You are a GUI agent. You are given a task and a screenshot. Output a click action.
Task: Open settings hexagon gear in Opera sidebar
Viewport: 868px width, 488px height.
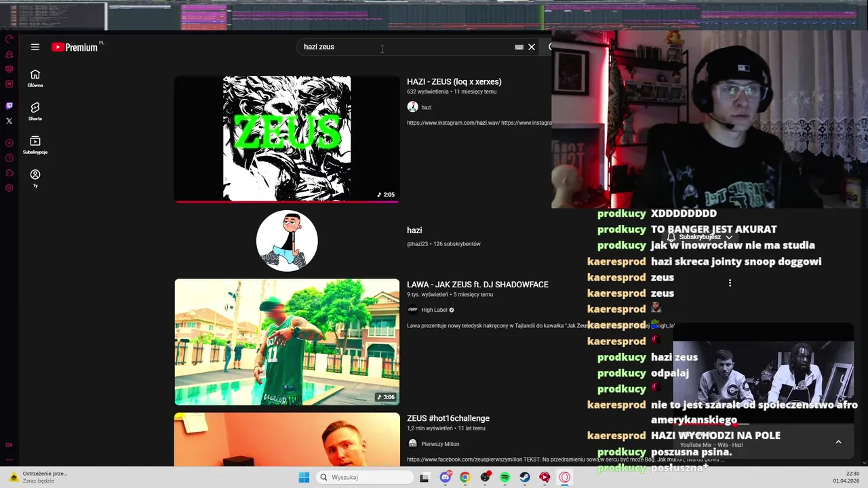9,188
